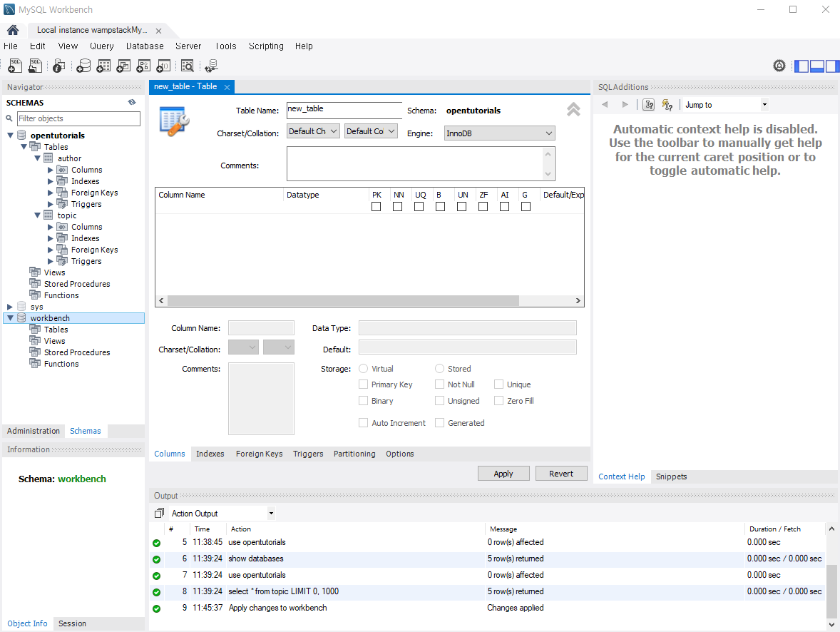Create a new SQL tab icon
The image size is (840, 632).
[15, 66]
